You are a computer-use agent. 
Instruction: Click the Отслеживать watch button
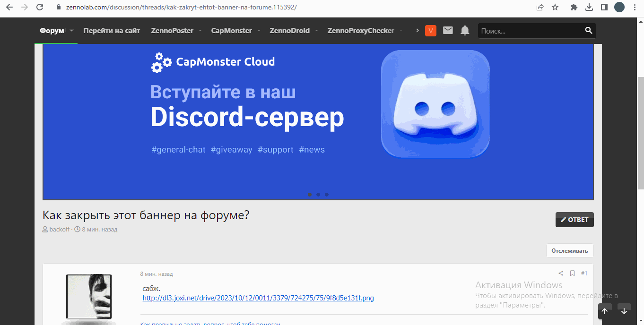tap(570, 251)
